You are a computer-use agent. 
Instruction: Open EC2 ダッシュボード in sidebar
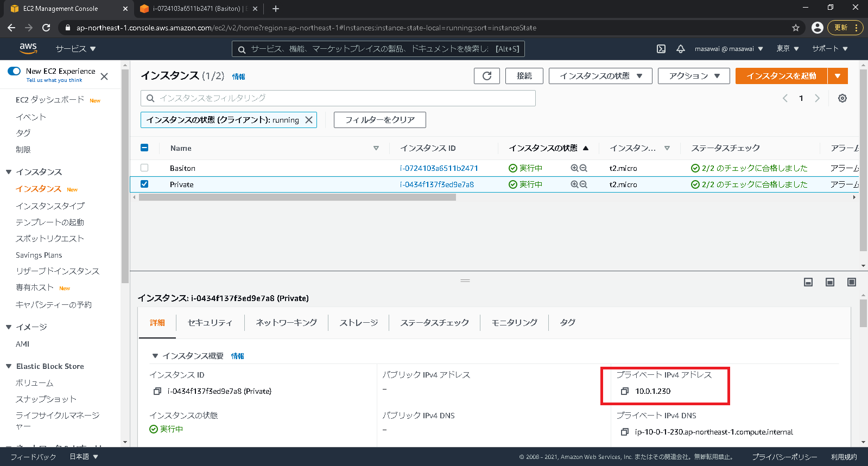50,100
